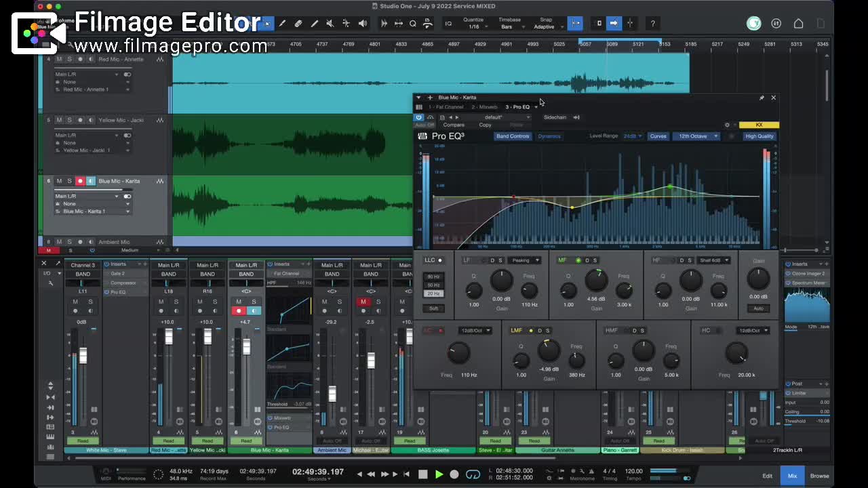Click the Copy button in Pro EQ
The height and width of the screenshot is (488, 868).
(x=486, y=125)
